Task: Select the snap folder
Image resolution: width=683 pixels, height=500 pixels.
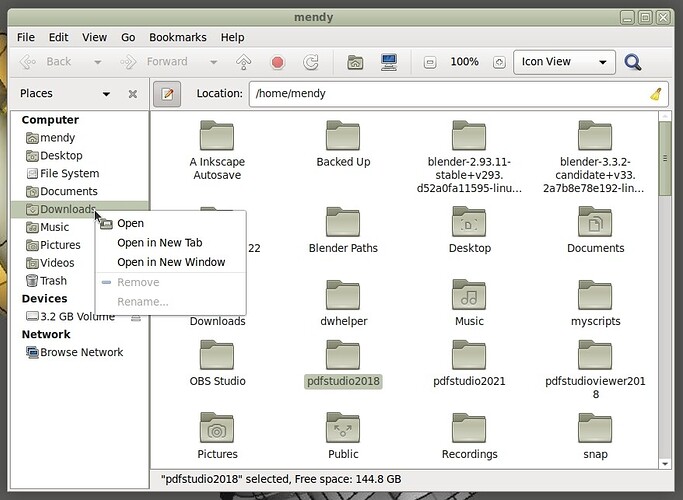Action: [x=595, y=436]
